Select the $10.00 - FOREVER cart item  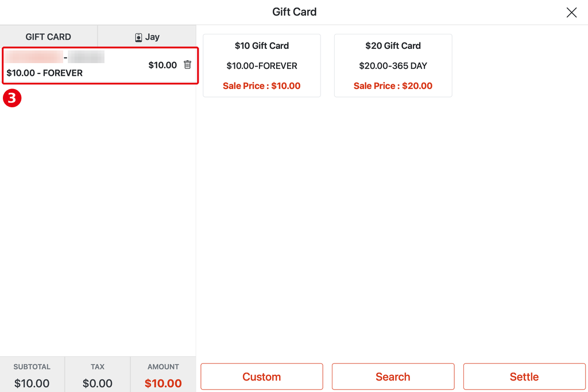(100, 65)
